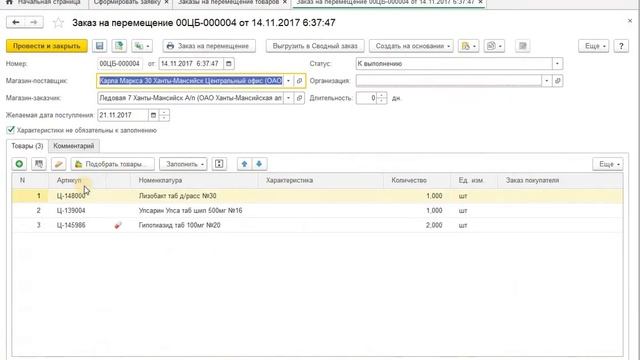Switch to Комментарий tab
Screen dimensions: 640x360
pyautogui.click(x=73, y=146)
